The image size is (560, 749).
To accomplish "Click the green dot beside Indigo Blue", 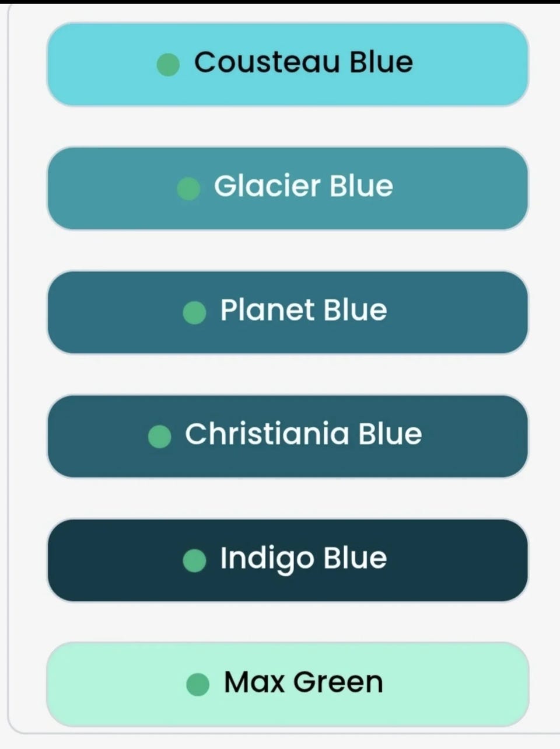I will [194, 560].
